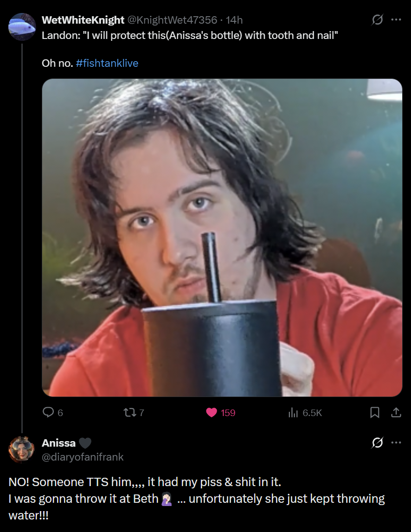
Task: Open Anissa's profile picture
Action: coord(22,449)
